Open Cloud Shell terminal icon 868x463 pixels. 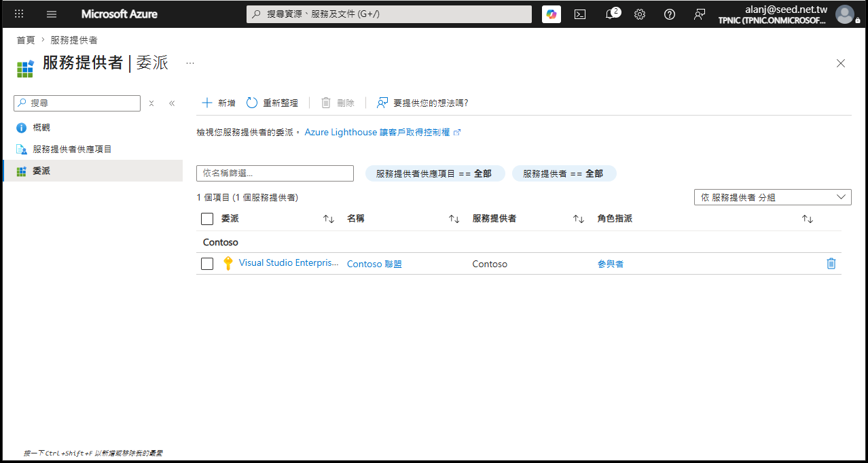tap(580, 14)
